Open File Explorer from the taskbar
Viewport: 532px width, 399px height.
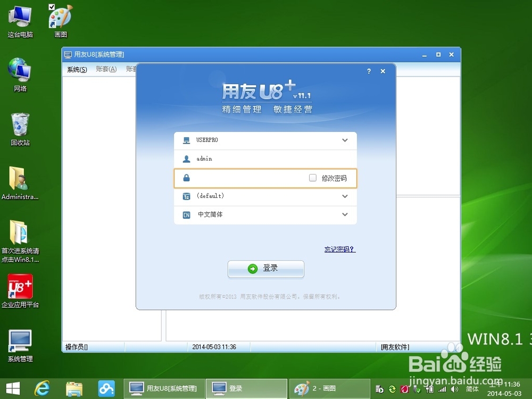(x=74, y=389)
